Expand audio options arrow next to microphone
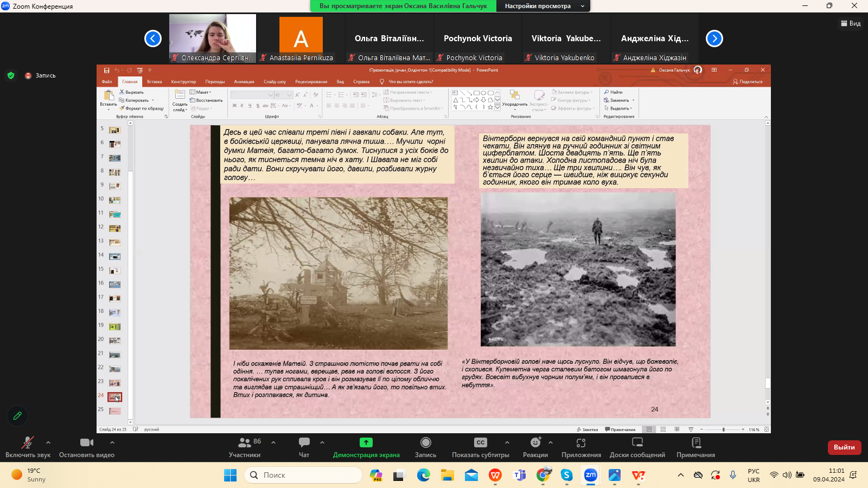This screenshot has height=488, width=868. [x=48, y=442]
